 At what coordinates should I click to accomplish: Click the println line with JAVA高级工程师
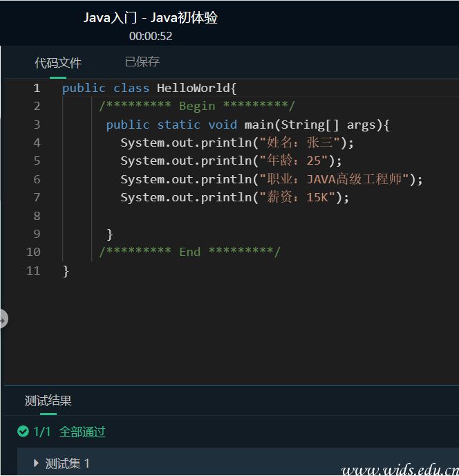pyautogui.click(x=271, y=179)
